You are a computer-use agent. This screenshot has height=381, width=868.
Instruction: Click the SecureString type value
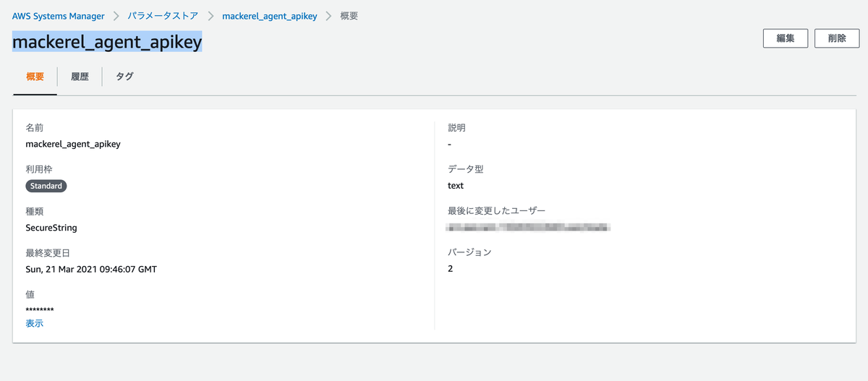[51, 228]
